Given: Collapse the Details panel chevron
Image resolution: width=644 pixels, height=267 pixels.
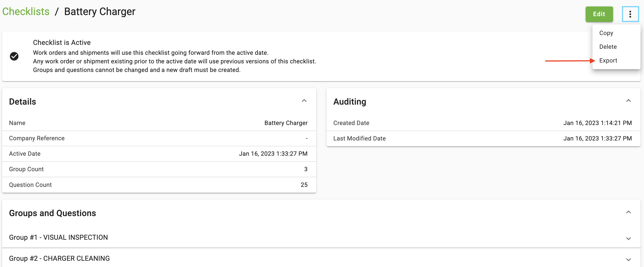Looking at the screenshot, I should pos(304,101).
